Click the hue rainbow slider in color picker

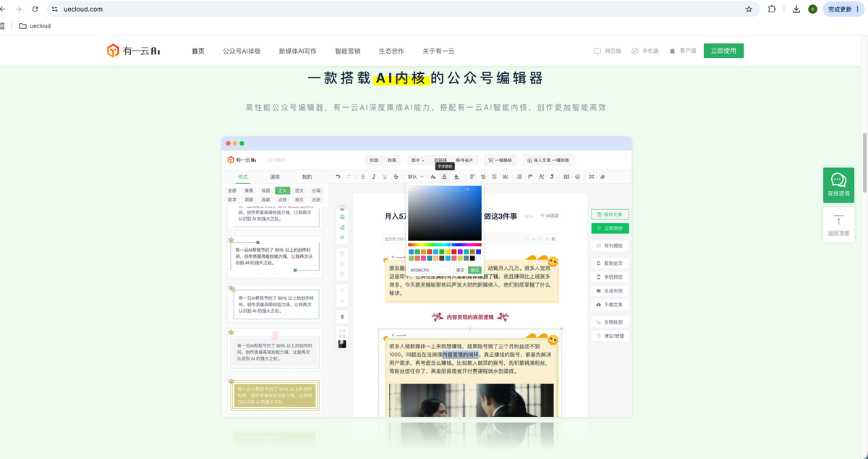click(x=445, y=245)
